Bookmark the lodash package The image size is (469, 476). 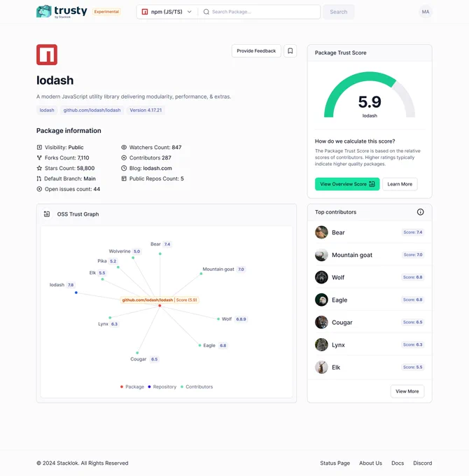click(x=290, y=50)
